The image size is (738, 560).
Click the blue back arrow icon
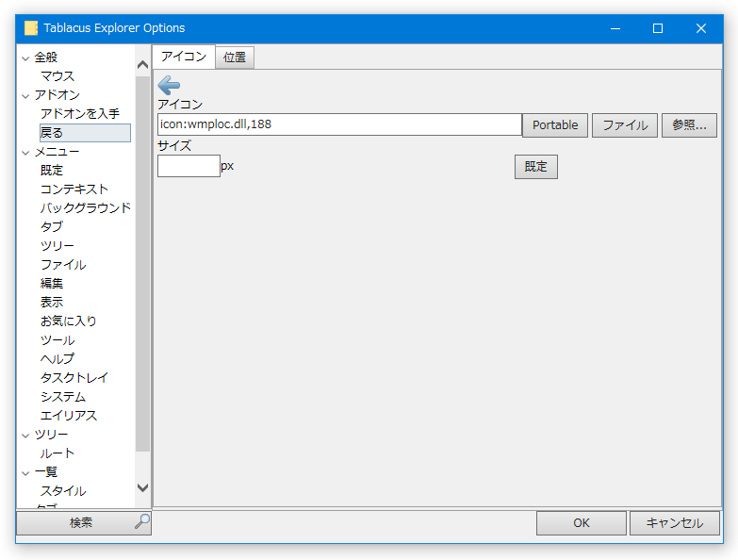(x=169, y=85)
